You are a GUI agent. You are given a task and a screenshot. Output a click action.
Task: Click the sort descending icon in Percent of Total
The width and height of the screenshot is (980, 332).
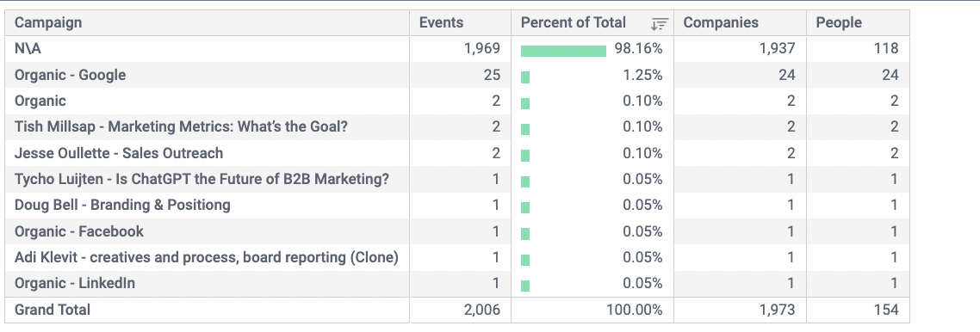pos(659,24)
